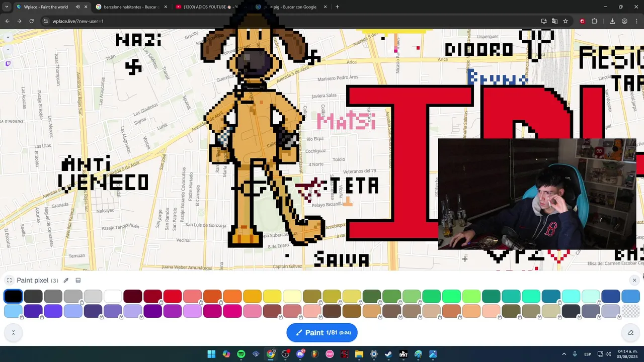Close the Paint pixel panel

[634, 280]
